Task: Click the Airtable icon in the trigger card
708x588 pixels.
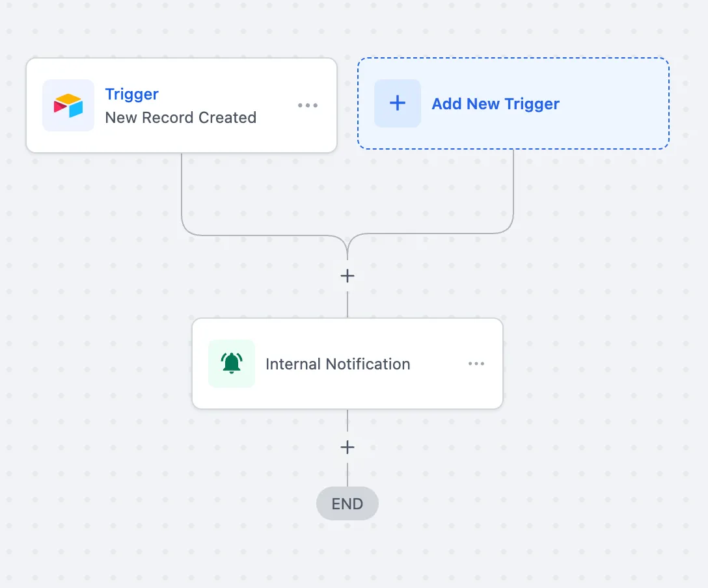Action: pyautogui.click(x=68, y=105)
